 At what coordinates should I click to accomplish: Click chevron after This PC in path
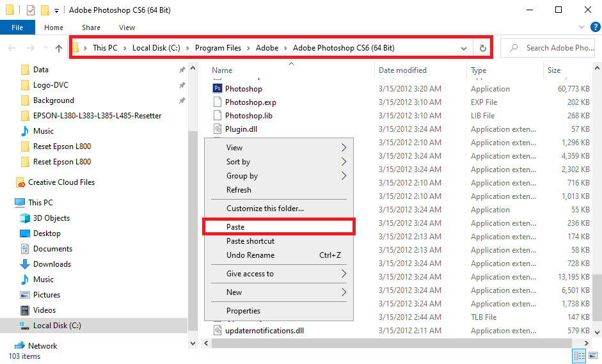click(x=125, y=48)
